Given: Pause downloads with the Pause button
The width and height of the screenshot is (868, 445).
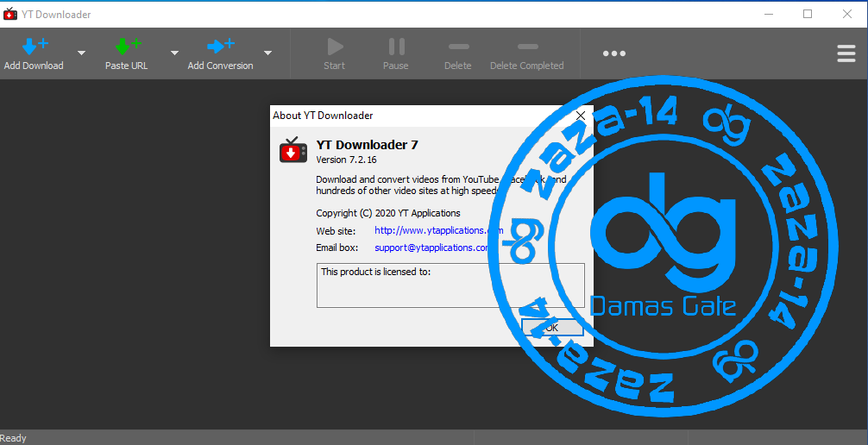Looking at the screenshot, I should click(396, 54).
